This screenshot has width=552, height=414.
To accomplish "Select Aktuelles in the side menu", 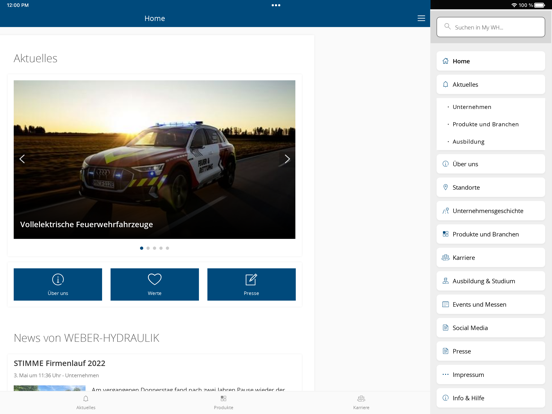I will tap(491, 84).
